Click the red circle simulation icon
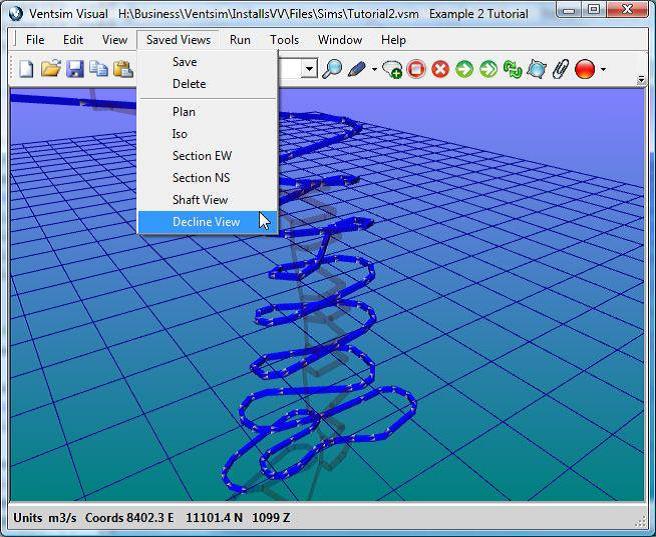 coord(585,69)
